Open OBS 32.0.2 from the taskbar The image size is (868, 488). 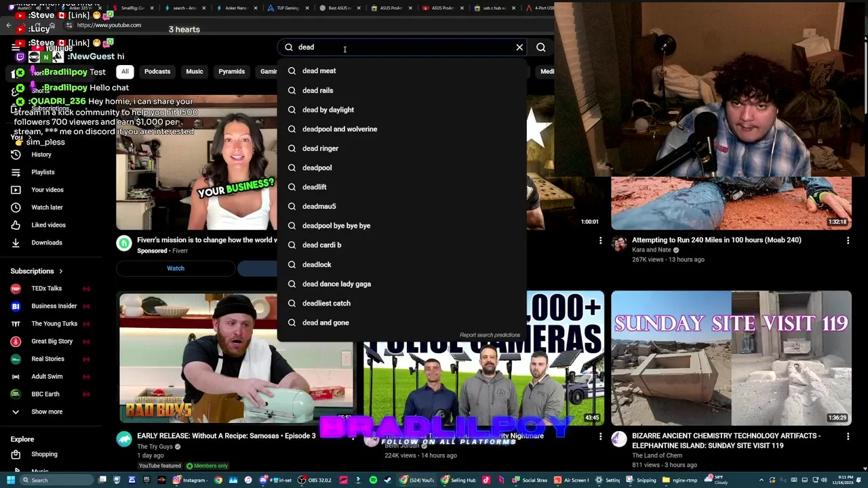pos(315,481)
